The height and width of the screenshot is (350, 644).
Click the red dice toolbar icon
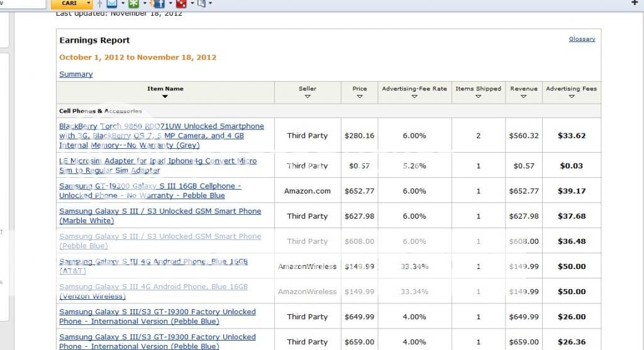[181, 4]
